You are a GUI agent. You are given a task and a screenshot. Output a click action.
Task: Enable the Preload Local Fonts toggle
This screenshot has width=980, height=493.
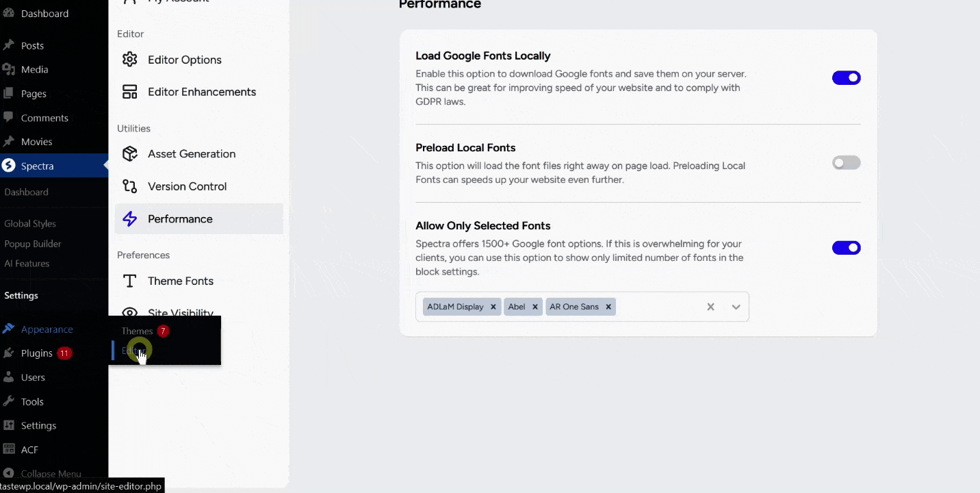(x=846, y=163)
